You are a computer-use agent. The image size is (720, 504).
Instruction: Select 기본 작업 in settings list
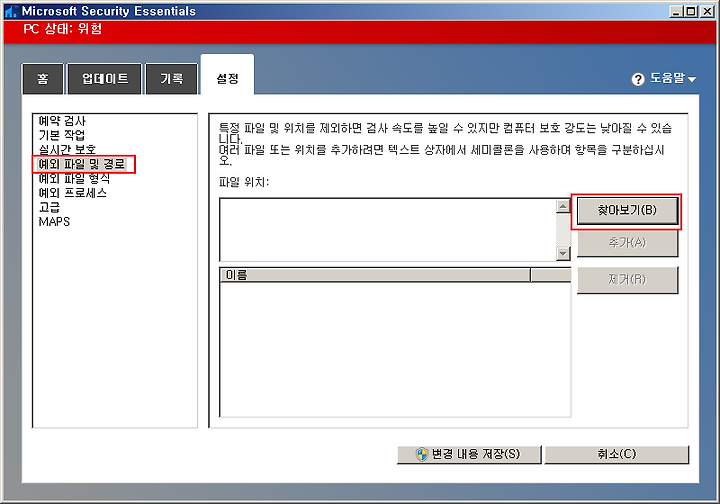click(x=62, y=135)
